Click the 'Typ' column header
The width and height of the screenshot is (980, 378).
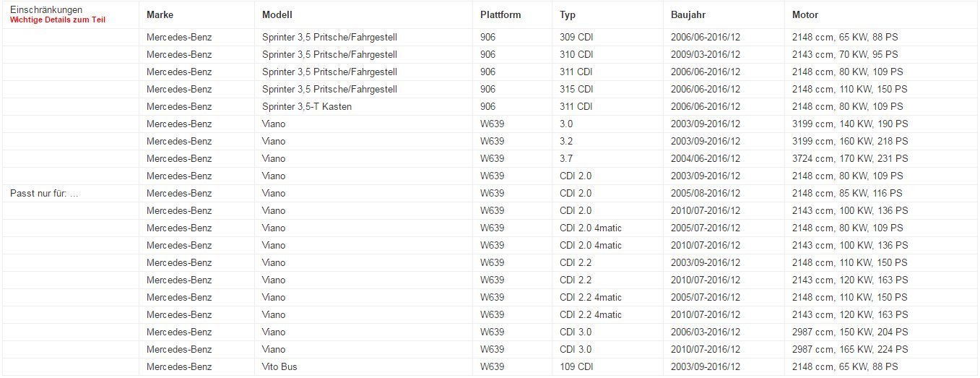pos(568,14)
